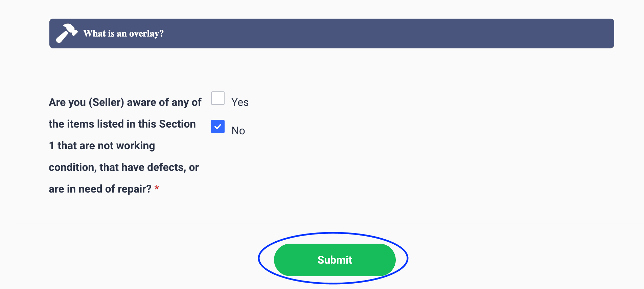Expand the "What is an overlay?" section

[331, 34]
